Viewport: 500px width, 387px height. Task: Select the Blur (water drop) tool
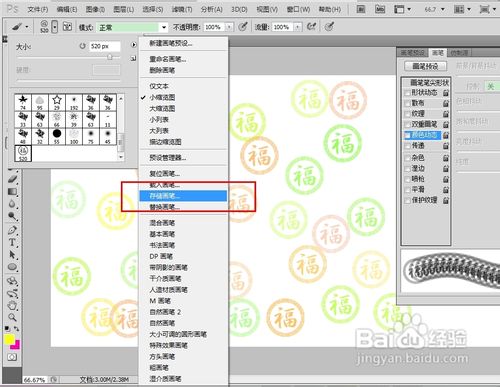coord(12,204)
